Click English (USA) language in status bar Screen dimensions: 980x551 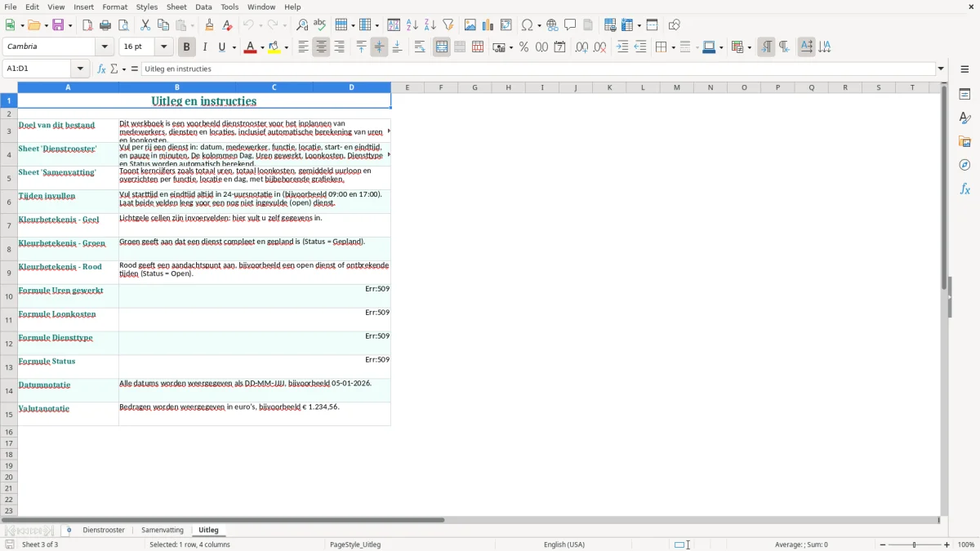click(x=564, y=544)
